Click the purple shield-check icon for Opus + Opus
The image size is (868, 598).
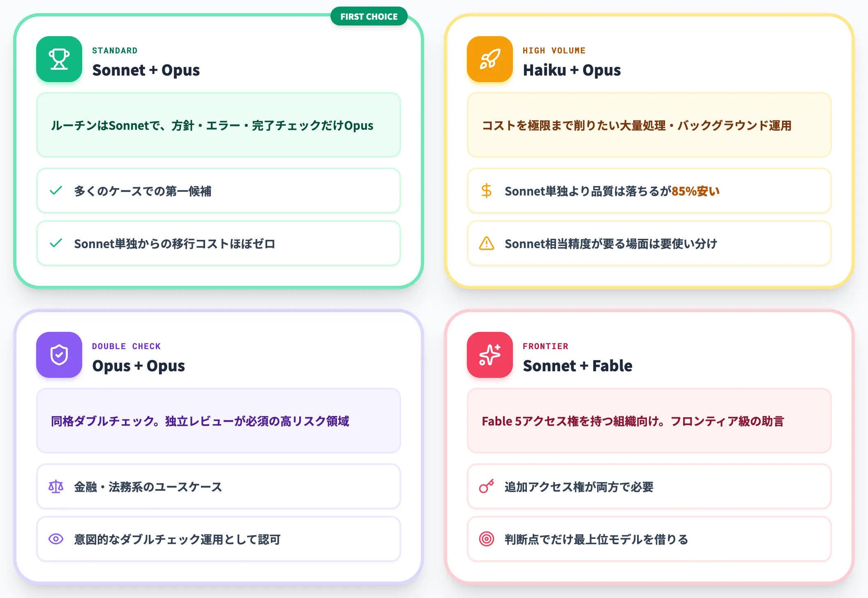tap(59, 355)
